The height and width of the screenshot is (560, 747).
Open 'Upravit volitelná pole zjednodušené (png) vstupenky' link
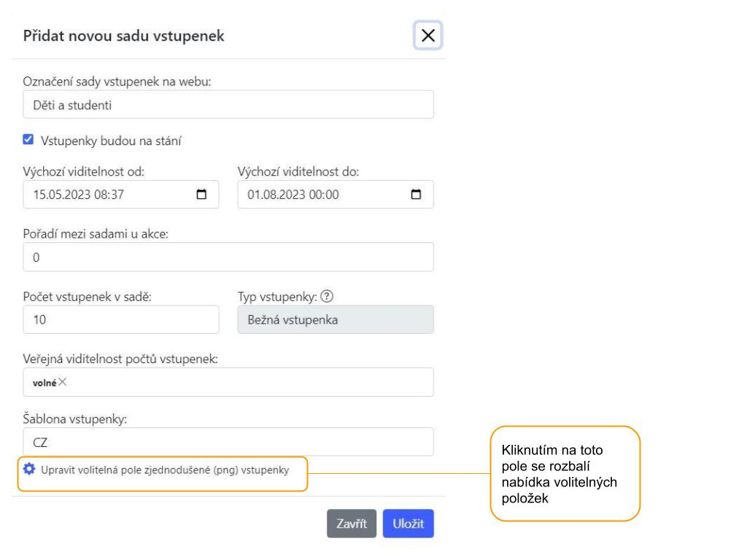pyautogui.click(x=165, y=470)
